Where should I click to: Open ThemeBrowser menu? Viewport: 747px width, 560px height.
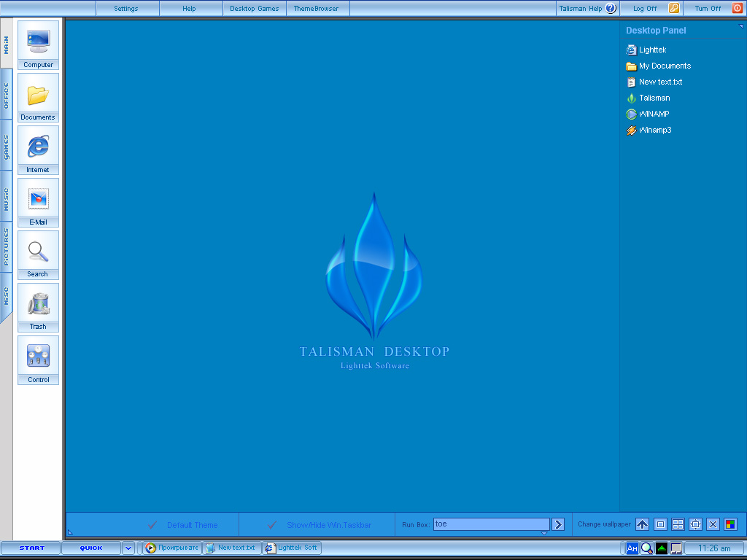pos(318,9)
